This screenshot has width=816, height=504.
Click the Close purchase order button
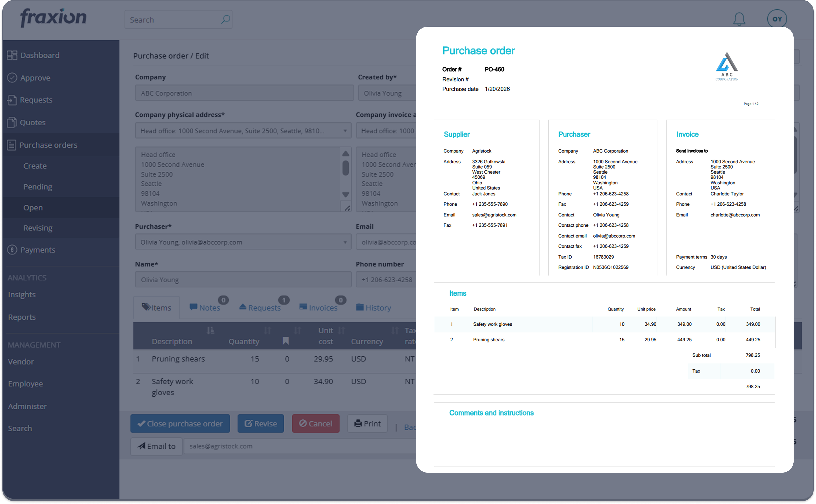pyautogui.click(x=180, y=424)
